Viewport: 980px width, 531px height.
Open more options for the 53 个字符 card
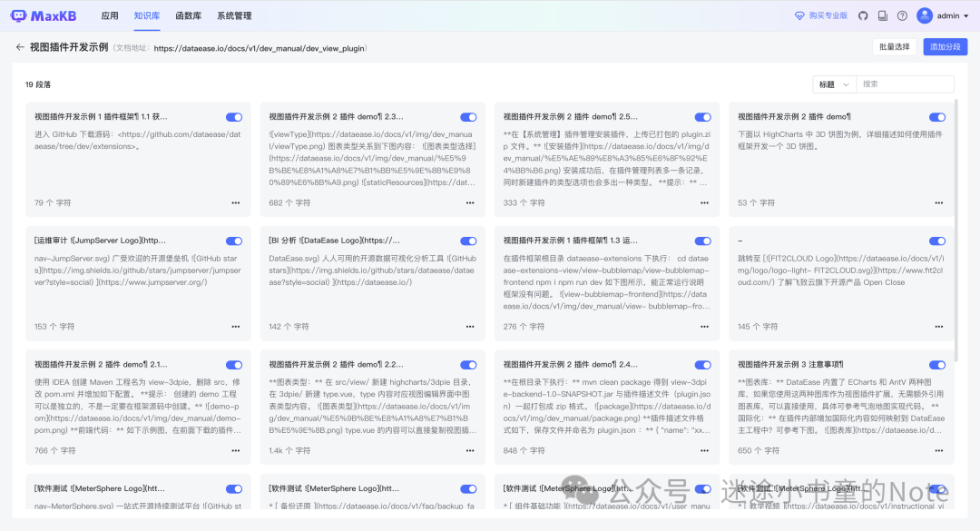pyautogui.click(x=939, y=202)
